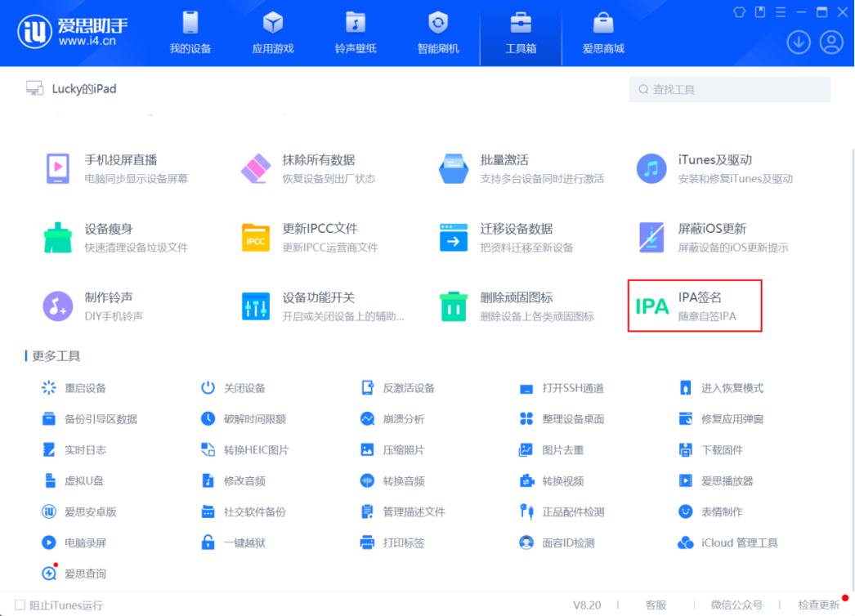Open the title bar hamburger menu

[781, 12]
